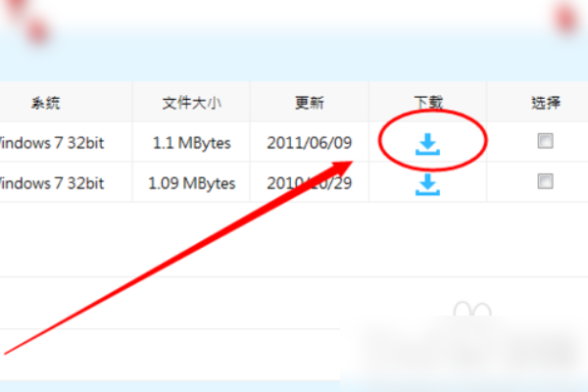The image size is (588, 392).
Task: Select the Windows 7 32bit cell in second row
Action: (x=52, y=182)
